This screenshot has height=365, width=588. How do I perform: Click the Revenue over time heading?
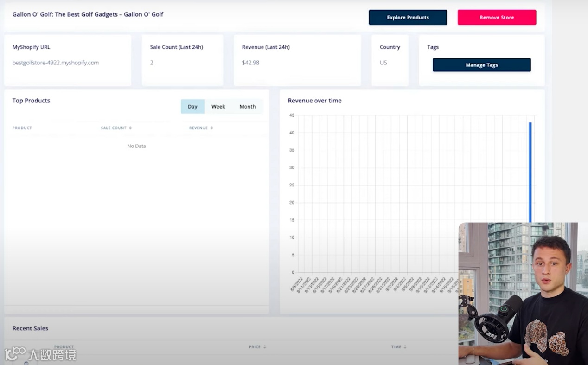tap(315, 101)
